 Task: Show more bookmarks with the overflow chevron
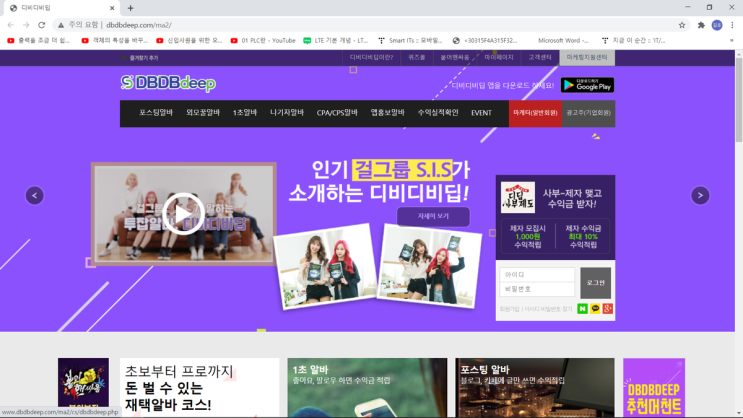tap(732, 41)
